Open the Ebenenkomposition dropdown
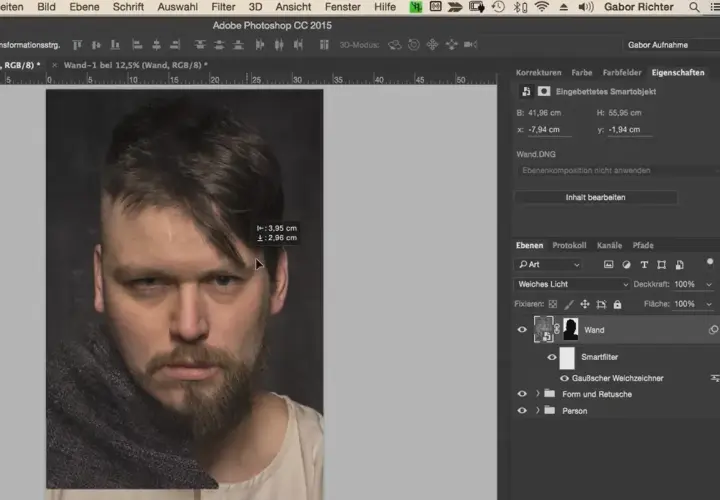The width and height of the screenshot is (720, 500). point(618,170)
